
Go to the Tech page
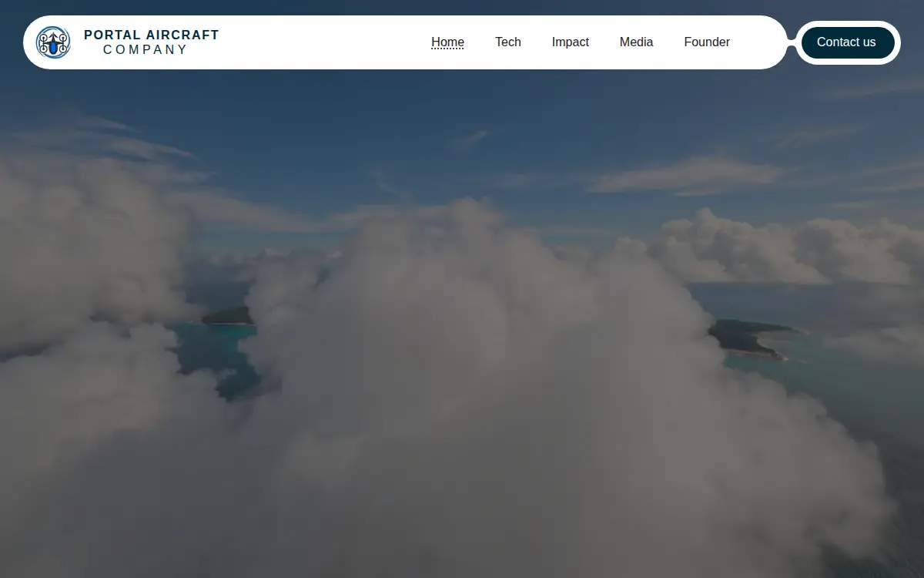[508, 42]
